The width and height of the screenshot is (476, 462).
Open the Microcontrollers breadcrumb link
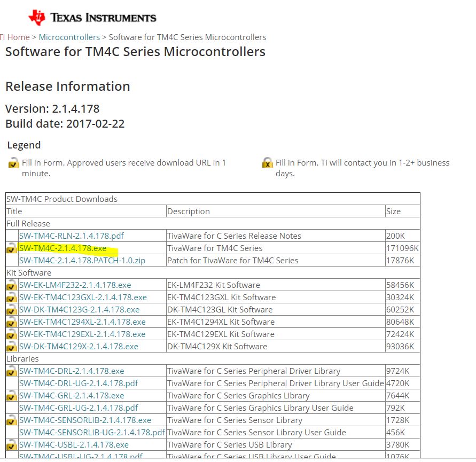point(69,37)
